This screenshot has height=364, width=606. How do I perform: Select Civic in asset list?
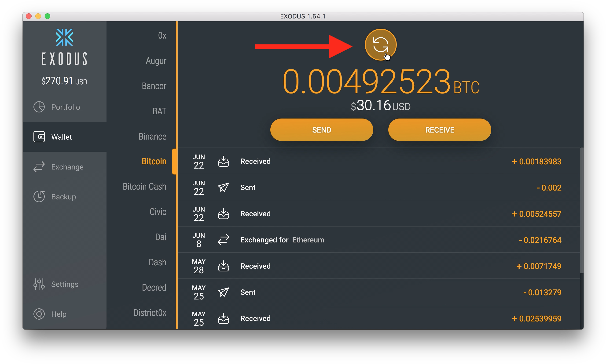coord(158,212)
